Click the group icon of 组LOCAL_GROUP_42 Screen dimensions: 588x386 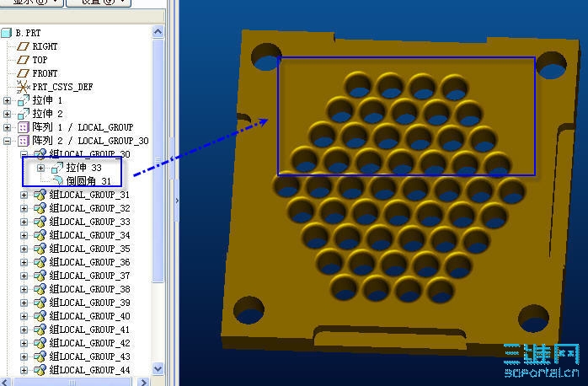(40, 344)
